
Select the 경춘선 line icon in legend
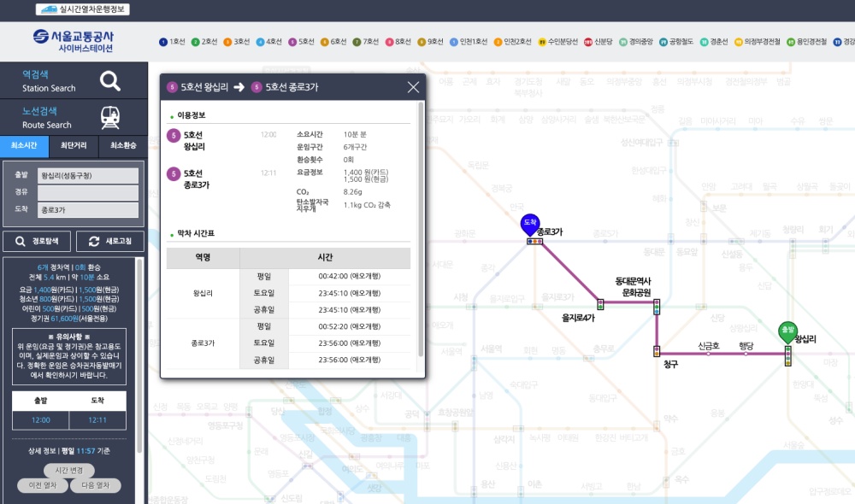pyautogui.click(x=704, y=42)
